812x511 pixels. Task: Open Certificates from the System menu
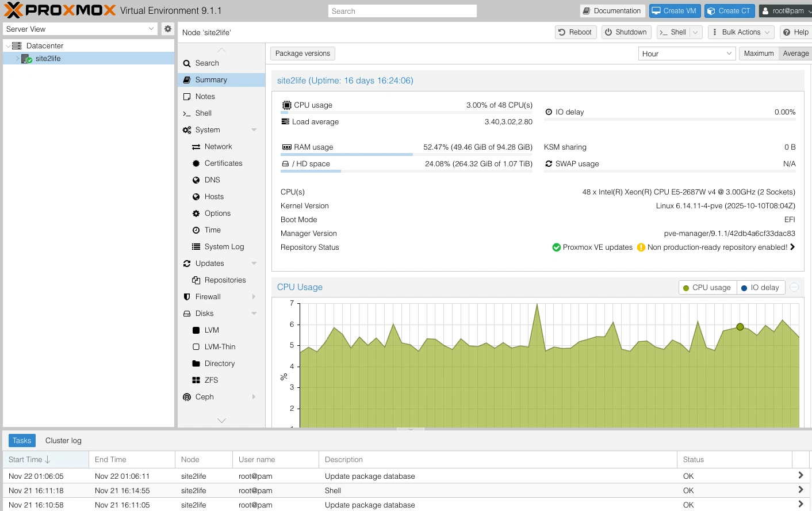(x=223, y=163)
